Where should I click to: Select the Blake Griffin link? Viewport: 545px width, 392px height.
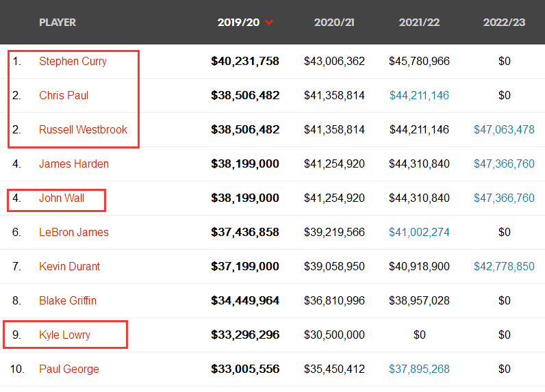tap(68, 300)
